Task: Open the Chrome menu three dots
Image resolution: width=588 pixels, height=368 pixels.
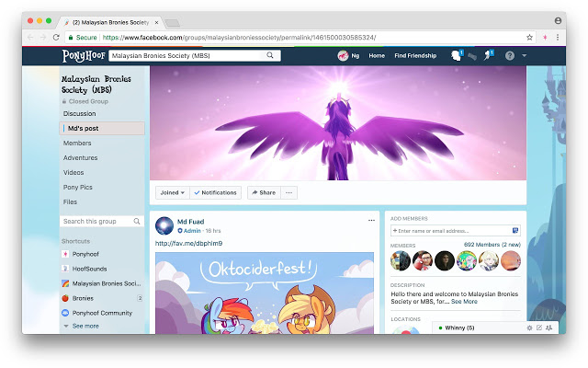Action: (558, 37)
